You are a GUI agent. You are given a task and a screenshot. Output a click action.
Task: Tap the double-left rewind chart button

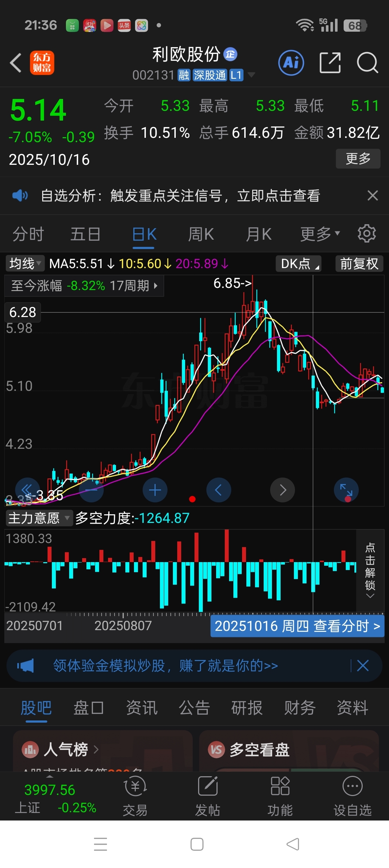[27, 490]
